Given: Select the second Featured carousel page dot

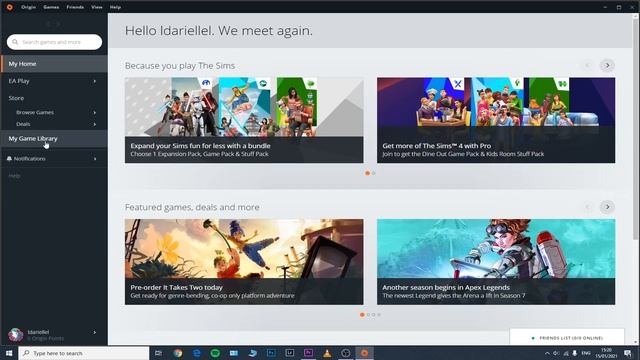Looking at the screenshot, I should (x=368, y=315).
